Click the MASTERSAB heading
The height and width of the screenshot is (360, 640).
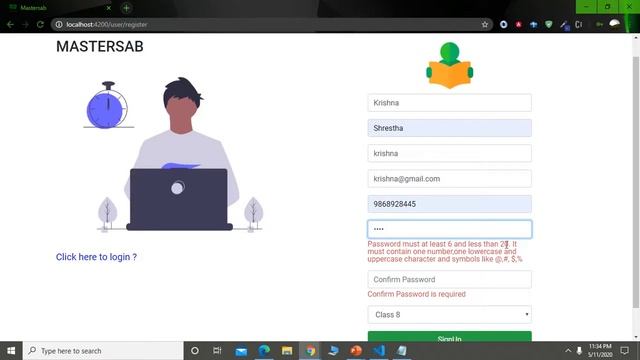(100, 47)
